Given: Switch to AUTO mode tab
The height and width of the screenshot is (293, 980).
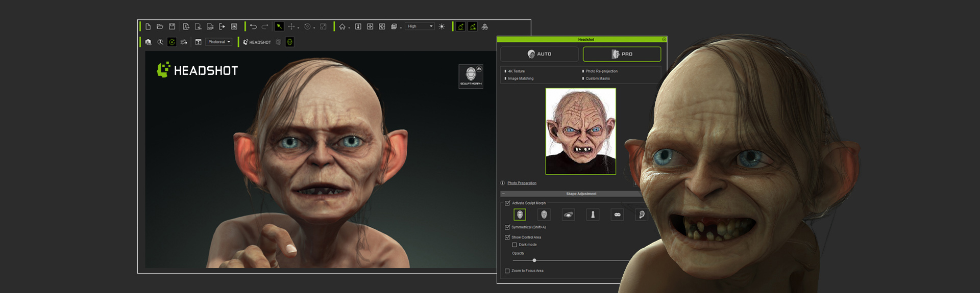Looking at the screenshot, I should tap(540, 54).
